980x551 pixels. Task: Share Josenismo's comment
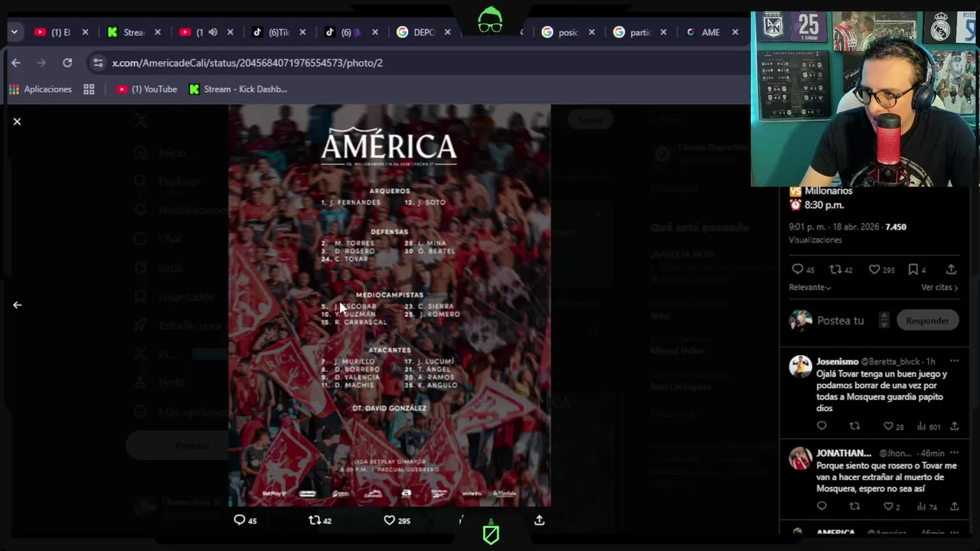(x=954, y=426)
